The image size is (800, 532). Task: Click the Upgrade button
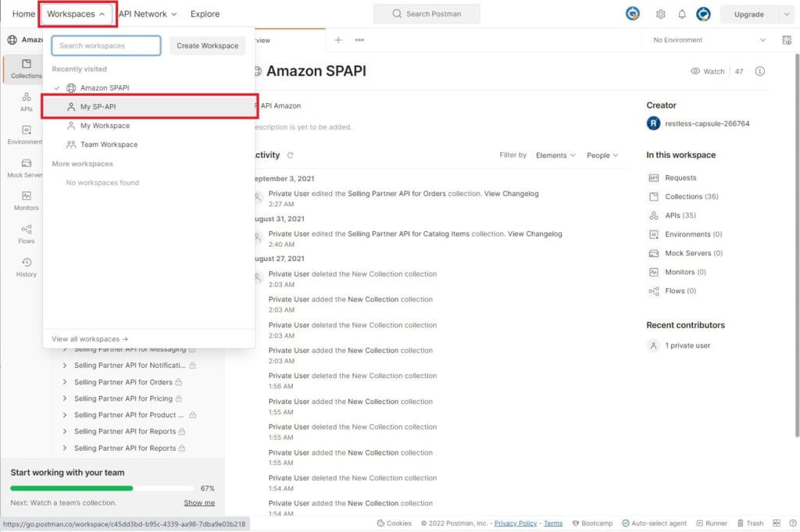(748, 14)
